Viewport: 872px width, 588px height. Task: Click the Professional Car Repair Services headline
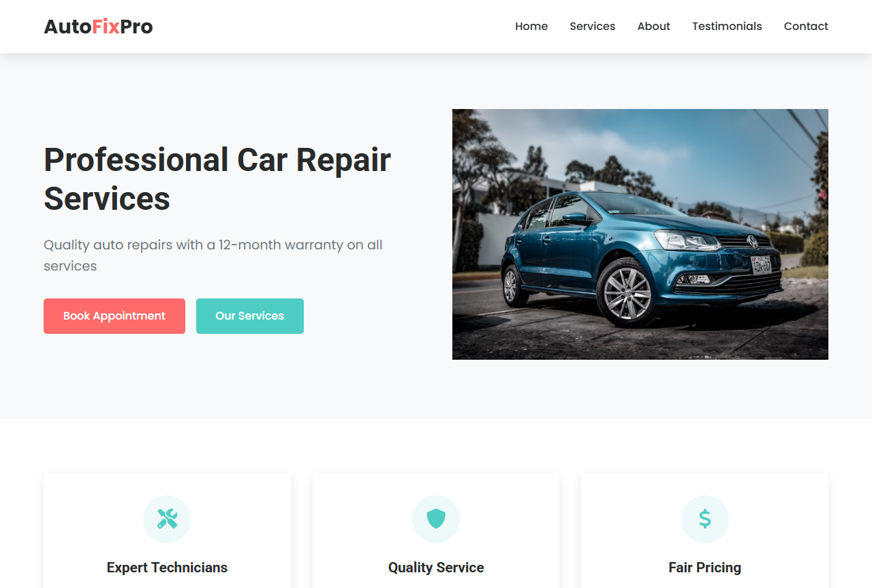217,179
